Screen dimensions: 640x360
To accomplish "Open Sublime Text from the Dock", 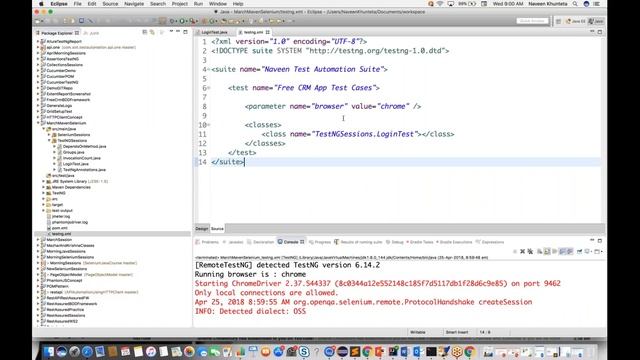I will (355, 351).
